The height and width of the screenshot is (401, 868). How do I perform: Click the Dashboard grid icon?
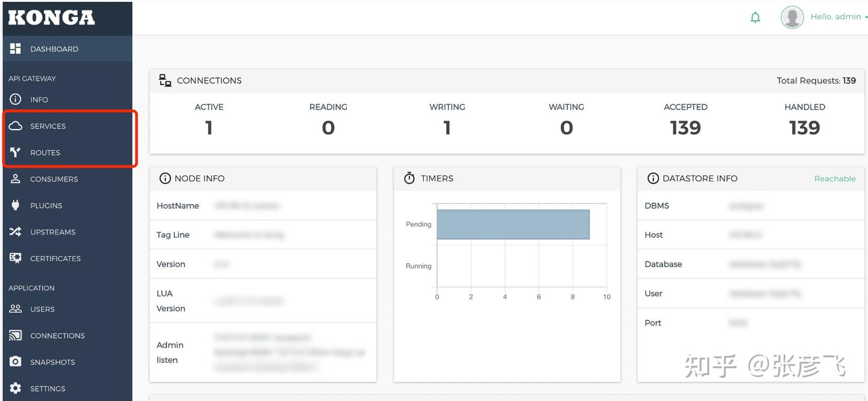pos(16,49)
